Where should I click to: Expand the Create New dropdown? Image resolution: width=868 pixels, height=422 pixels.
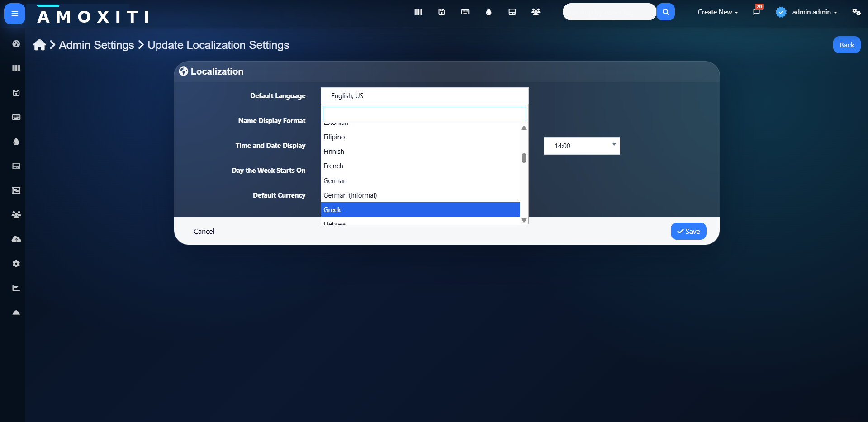(x=717, y=12)
